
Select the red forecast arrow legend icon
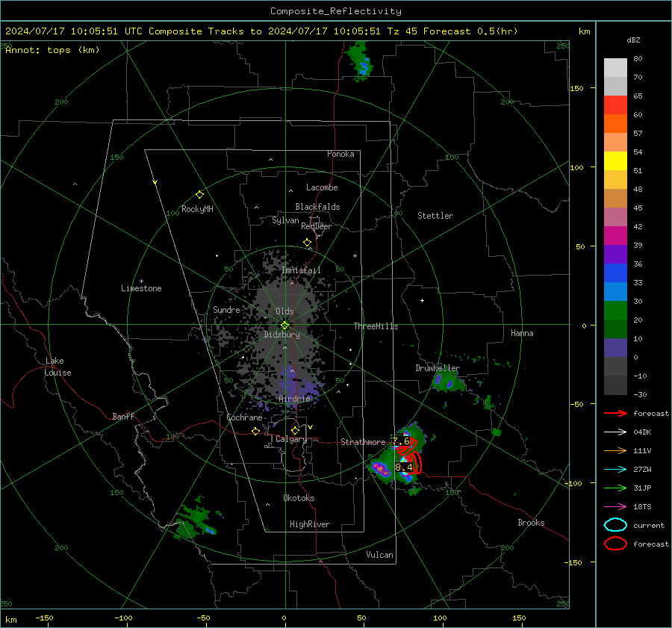tap(615, 413)
